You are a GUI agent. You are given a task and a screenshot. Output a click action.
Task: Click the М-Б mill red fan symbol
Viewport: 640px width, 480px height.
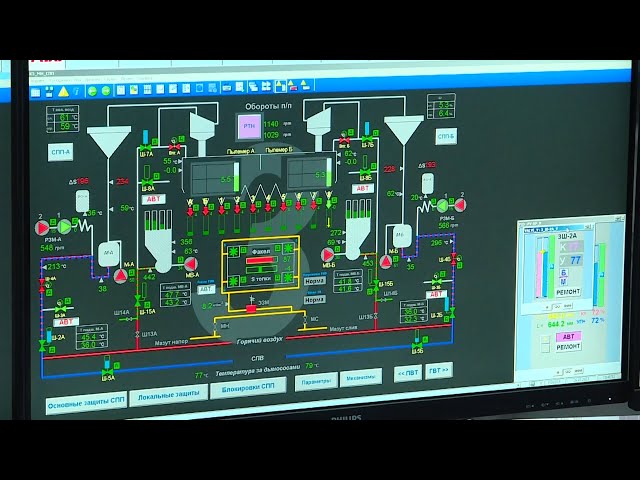point(386,262)
